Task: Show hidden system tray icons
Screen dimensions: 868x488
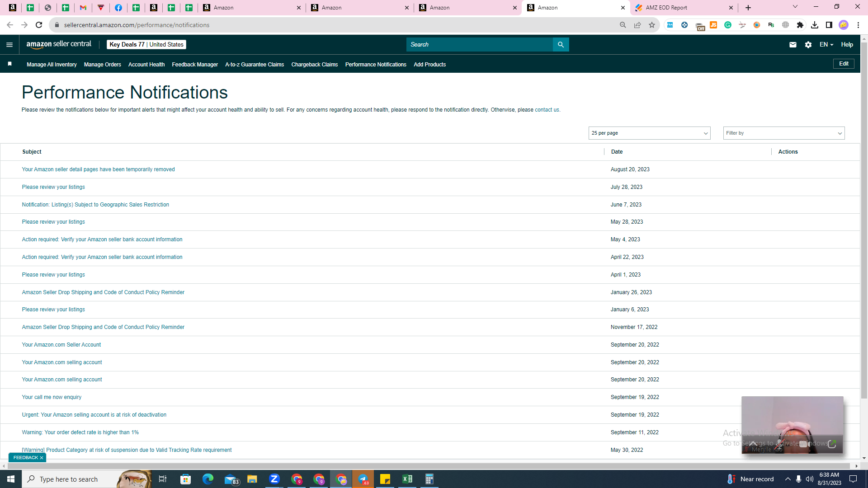Action: (x=788, y=479)
